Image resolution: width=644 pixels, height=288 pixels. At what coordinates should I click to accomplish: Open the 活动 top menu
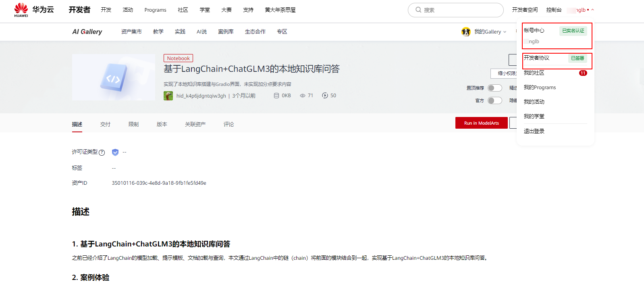tap(128, 10)
